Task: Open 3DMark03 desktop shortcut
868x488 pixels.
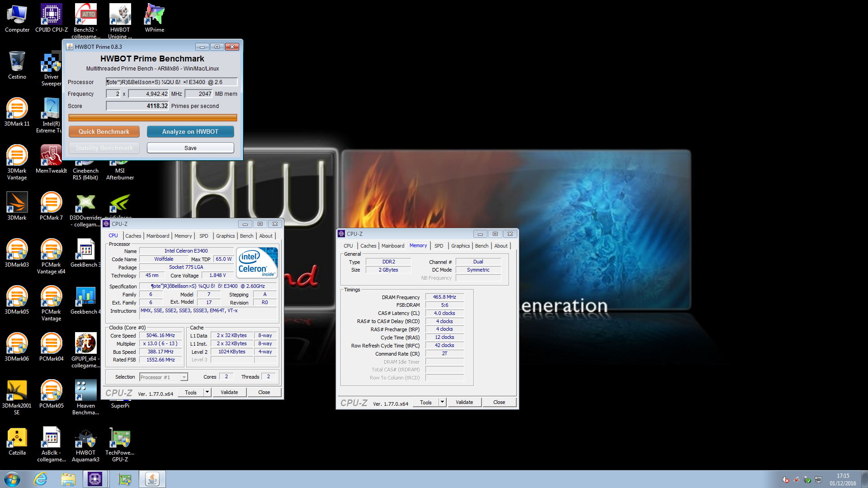Action: click(x=17, y=253)
